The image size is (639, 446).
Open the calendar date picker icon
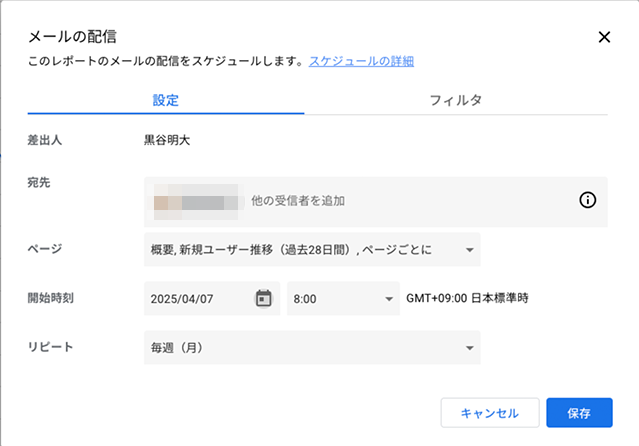263,298
